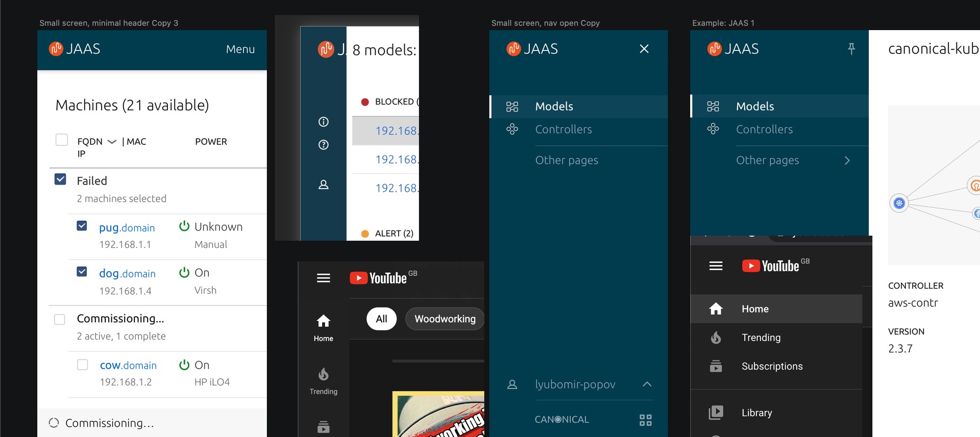Open the hamburger menu in left YouTube panel
Viewport: 980px width, 437px height.
[x=324, y=278]
